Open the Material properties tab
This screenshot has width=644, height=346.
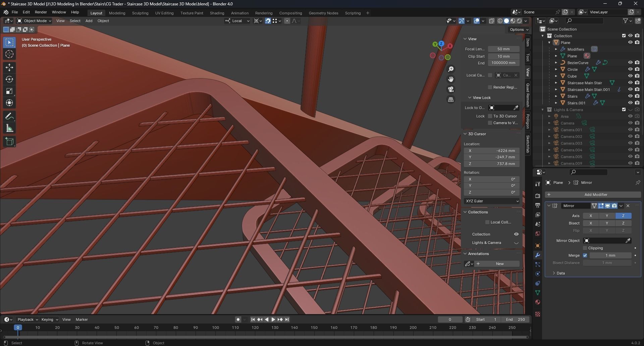click(538, 302)
